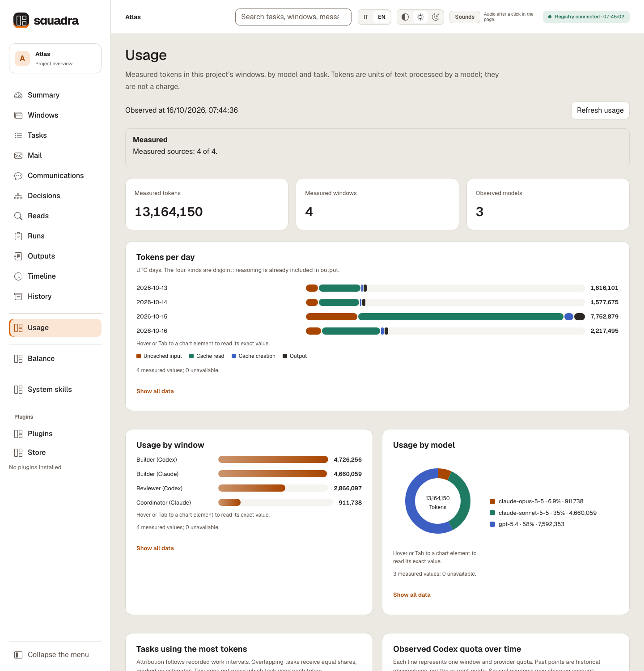
Task: Click the 2026-10-15 cache read bar
Action: point(461,317)
